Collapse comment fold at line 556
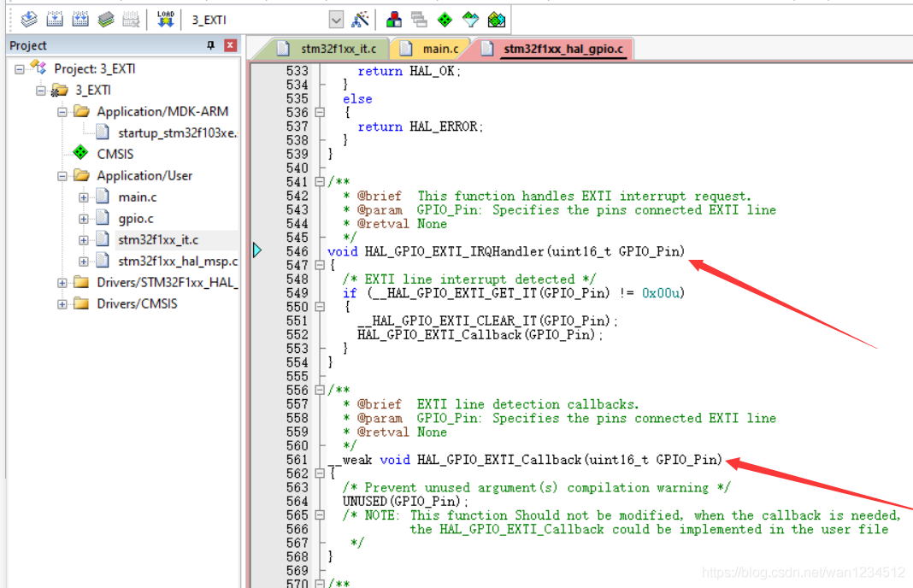 coord(320,391)
